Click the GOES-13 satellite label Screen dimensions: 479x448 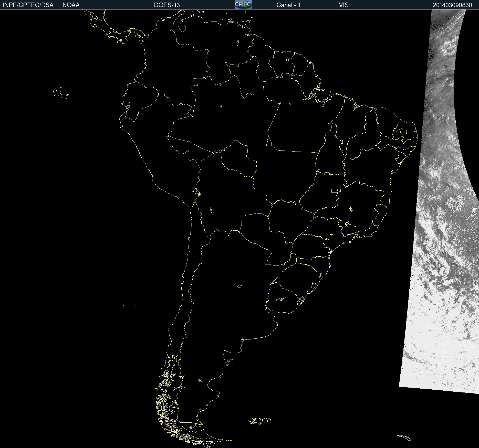[x=167, y=5]
